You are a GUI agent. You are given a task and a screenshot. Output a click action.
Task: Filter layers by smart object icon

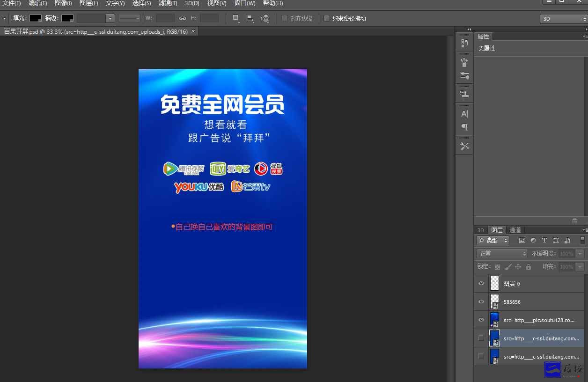coord(567,240)
